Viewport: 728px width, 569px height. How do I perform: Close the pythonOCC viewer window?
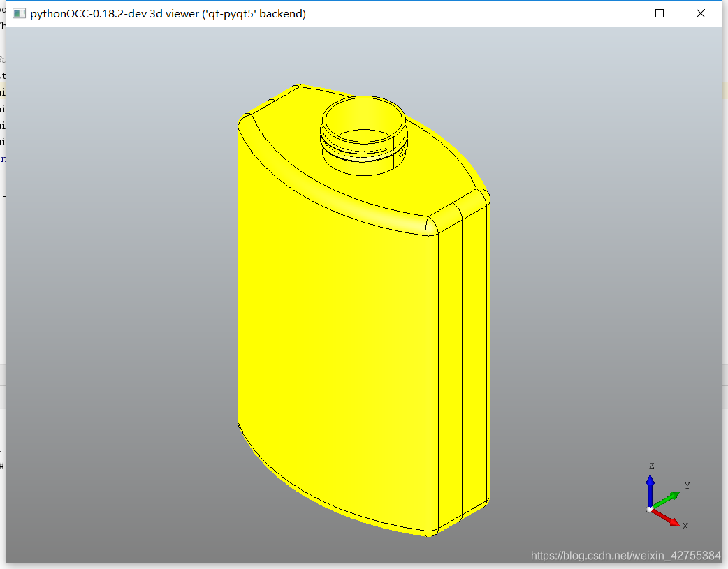[701, 14]
